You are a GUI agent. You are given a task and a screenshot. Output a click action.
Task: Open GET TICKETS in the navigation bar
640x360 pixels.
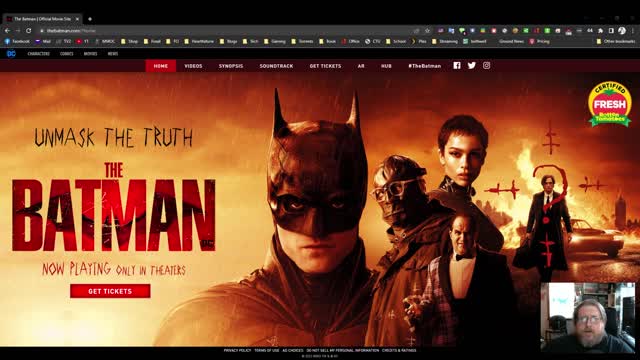pyautogui.click(x=325, y=66)
